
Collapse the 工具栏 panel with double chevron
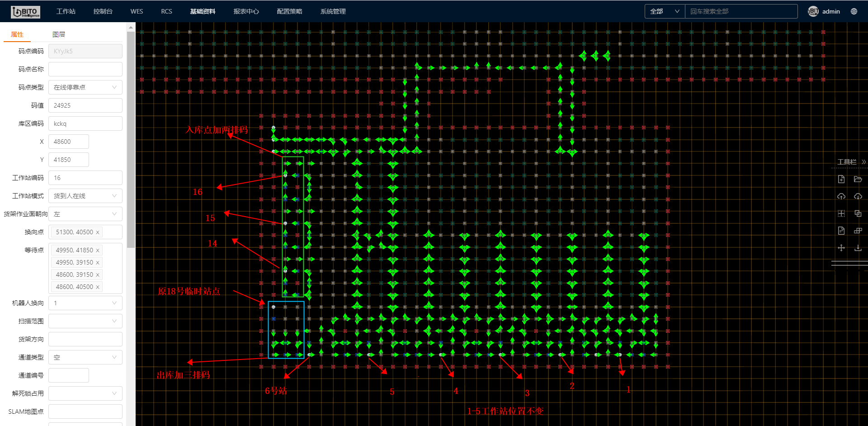pyautogui.click(x=863, y=161)
